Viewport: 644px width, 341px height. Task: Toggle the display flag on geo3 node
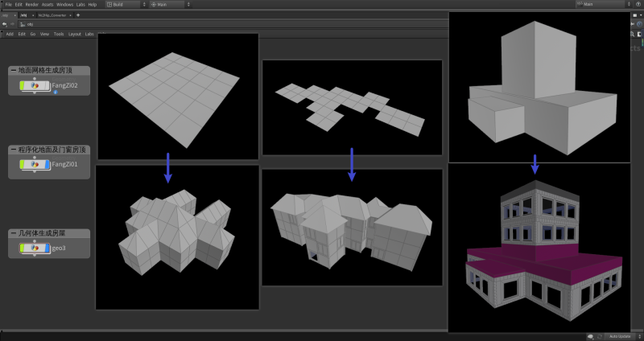[x=47, y=248]
